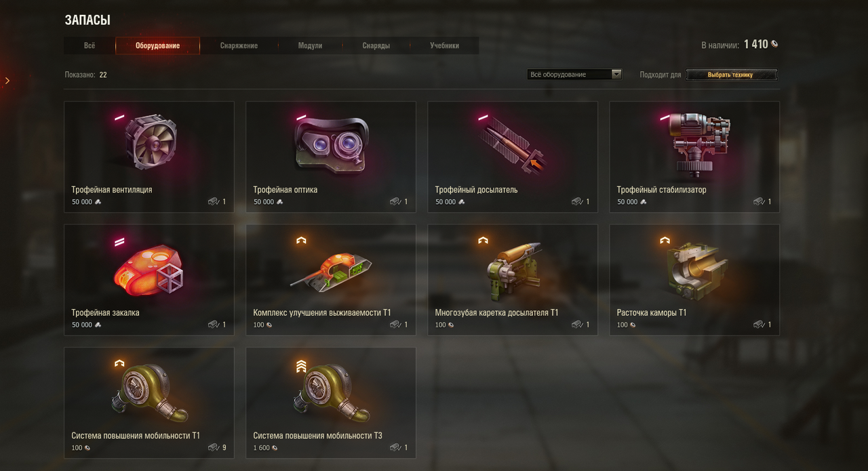Switch to the Всё tab
This screenshot has height=471, width=868.
click(90, 45)
